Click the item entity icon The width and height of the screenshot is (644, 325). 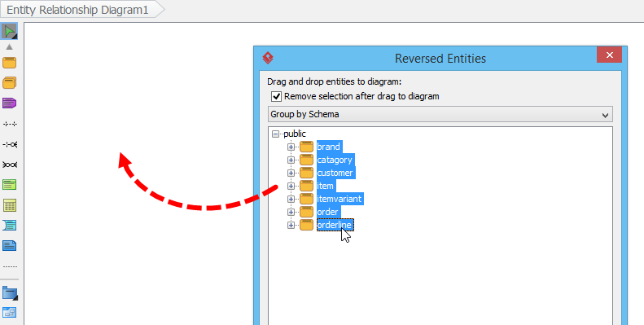click(x=306, y=187)
